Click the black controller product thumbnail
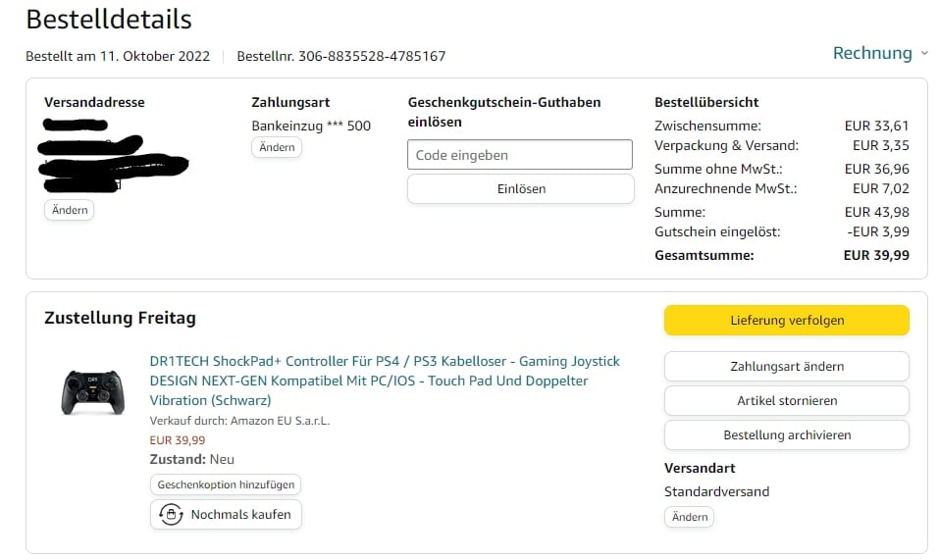939x560 pixels. (x=93, y=390)
